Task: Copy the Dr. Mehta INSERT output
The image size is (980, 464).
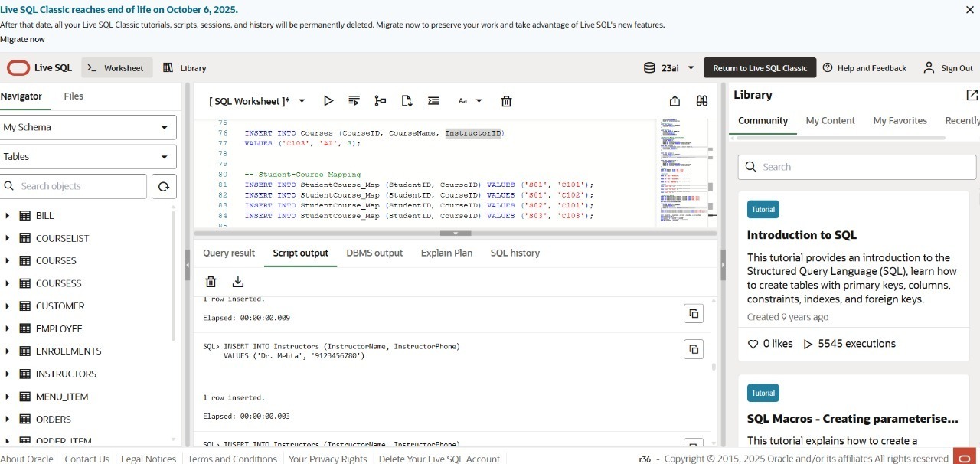Action: coord(693,350)
